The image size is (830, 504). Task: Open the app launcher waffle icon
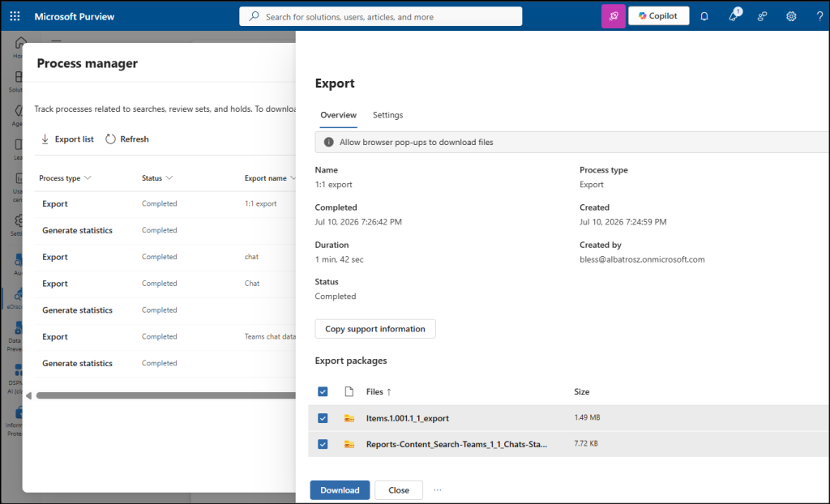click(x=15, y=16)
